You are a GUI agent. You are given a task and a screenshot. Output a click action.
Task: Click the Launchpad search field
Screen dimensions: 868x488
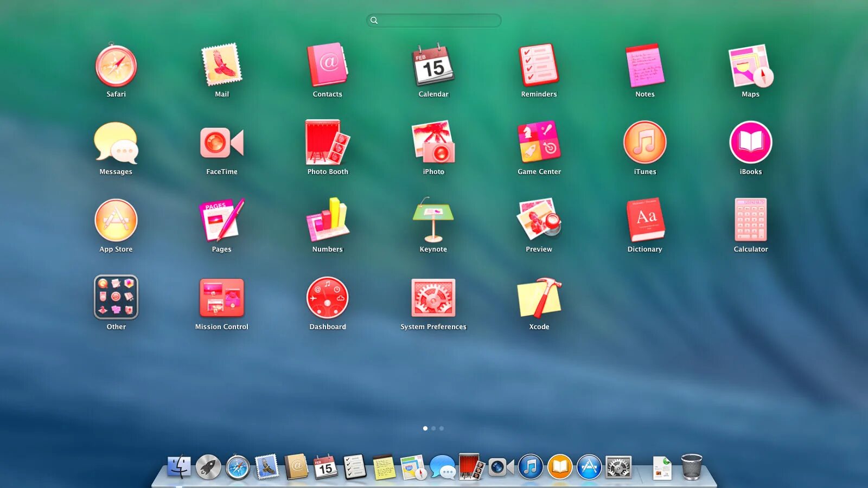coord(433,21)
